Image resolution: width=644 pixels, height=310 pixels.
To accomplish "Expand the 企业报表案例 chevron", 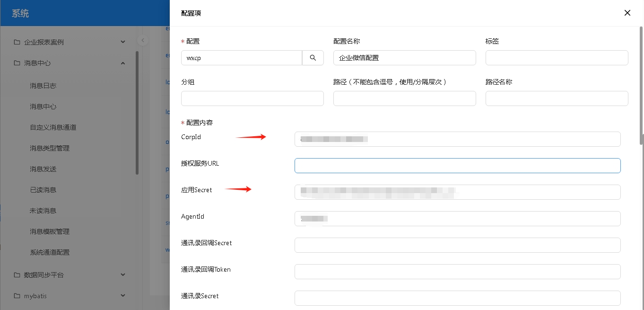I will tap(123, 42).
